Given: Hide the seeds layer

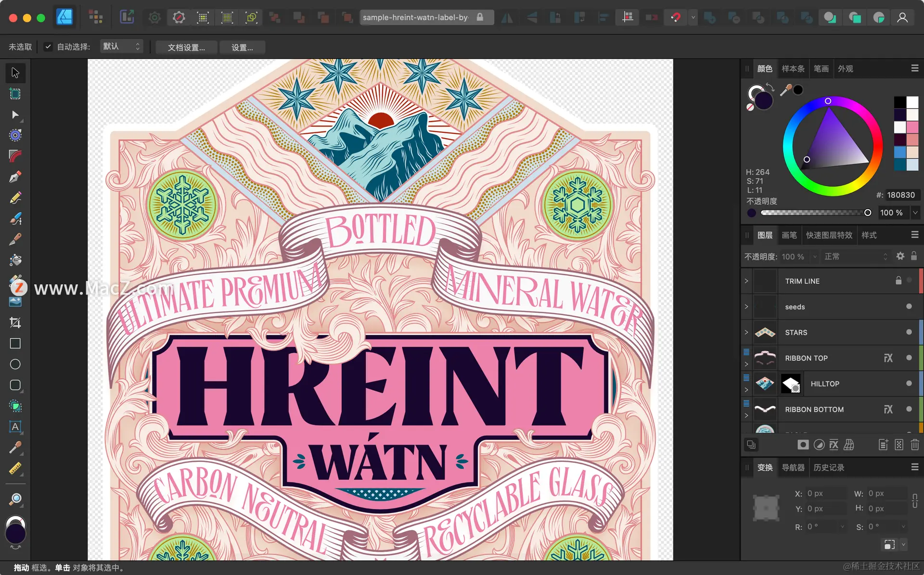Looking at the screenshot, I should coord(909,307).
